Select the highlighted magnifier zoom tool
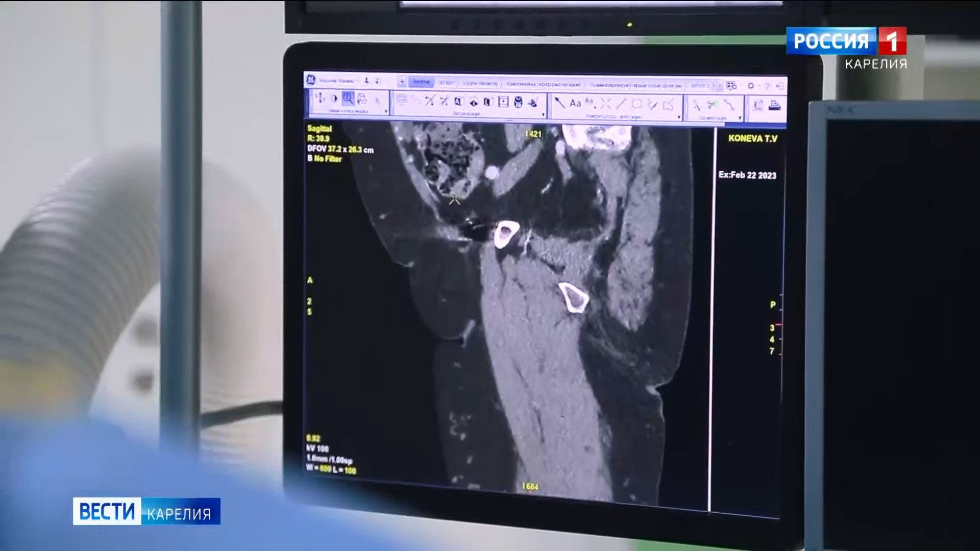Image resolution: width=980 pixels, height=551 pixels. point(348,98)
